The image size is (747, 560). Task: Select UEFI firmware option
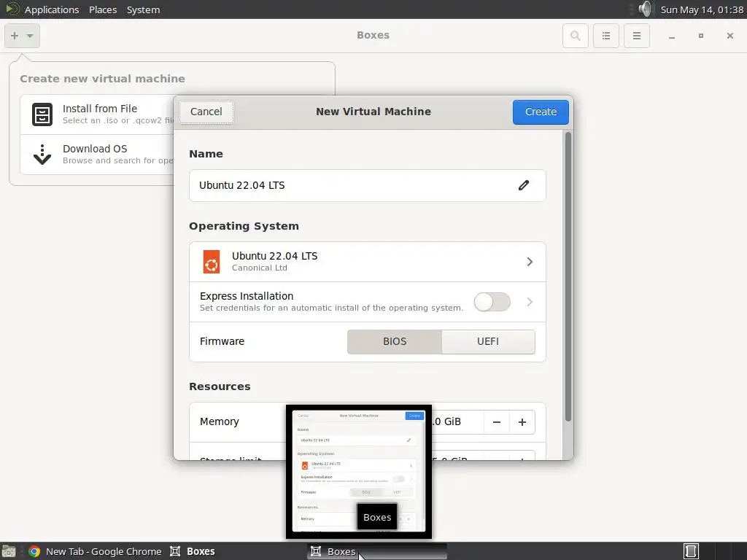pos(488,341)
